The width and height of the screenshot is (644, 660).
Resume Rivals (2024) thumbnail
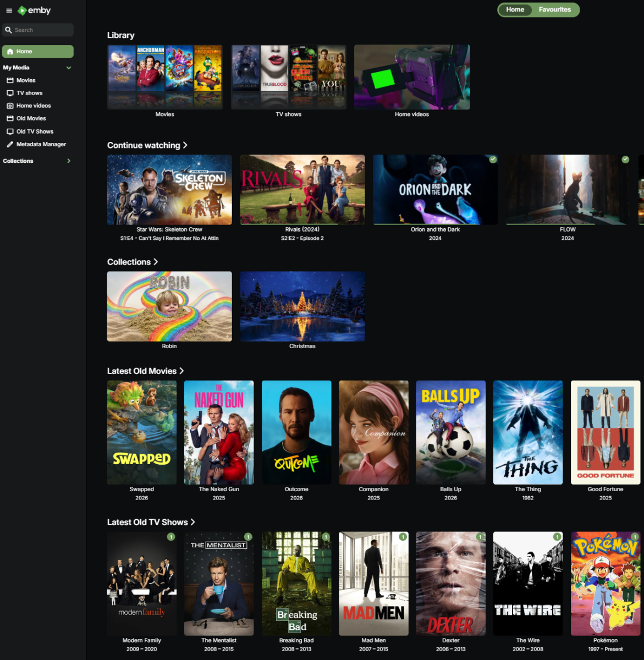coord(302,190)
